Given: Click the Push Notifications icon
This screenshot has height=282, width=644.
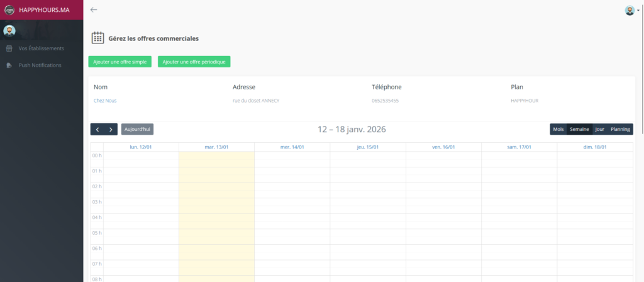Looking at the screenshot, I should point(9,65).
